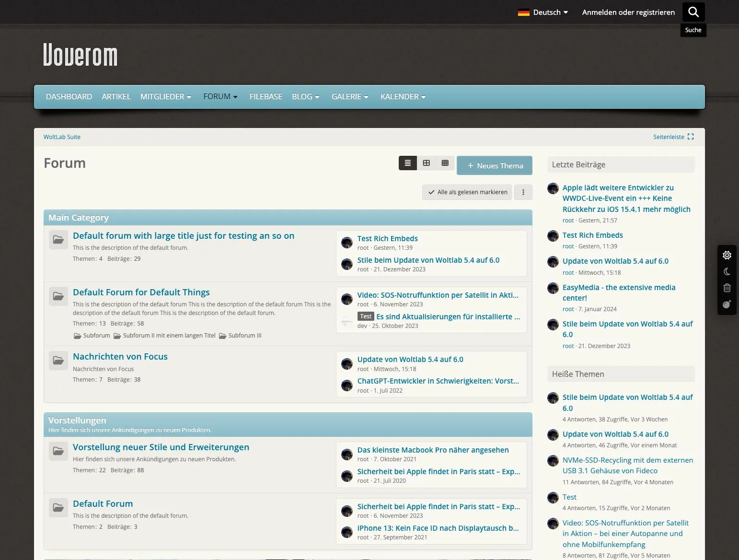739x560 pixels.
Task: Click Alle als gelesen markieren
Action: [x=467, y=192]
